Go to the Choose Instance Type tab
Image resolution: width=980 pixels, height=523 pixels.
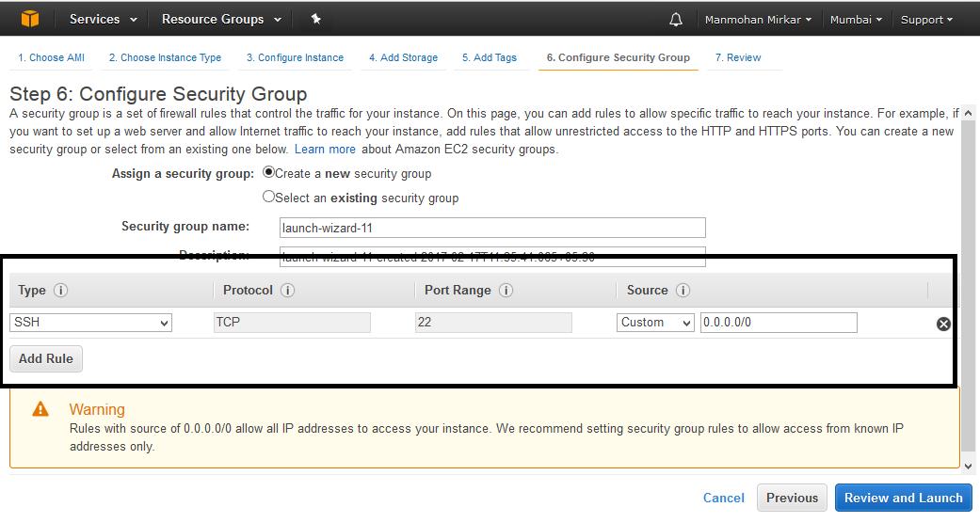click(165, 57)
